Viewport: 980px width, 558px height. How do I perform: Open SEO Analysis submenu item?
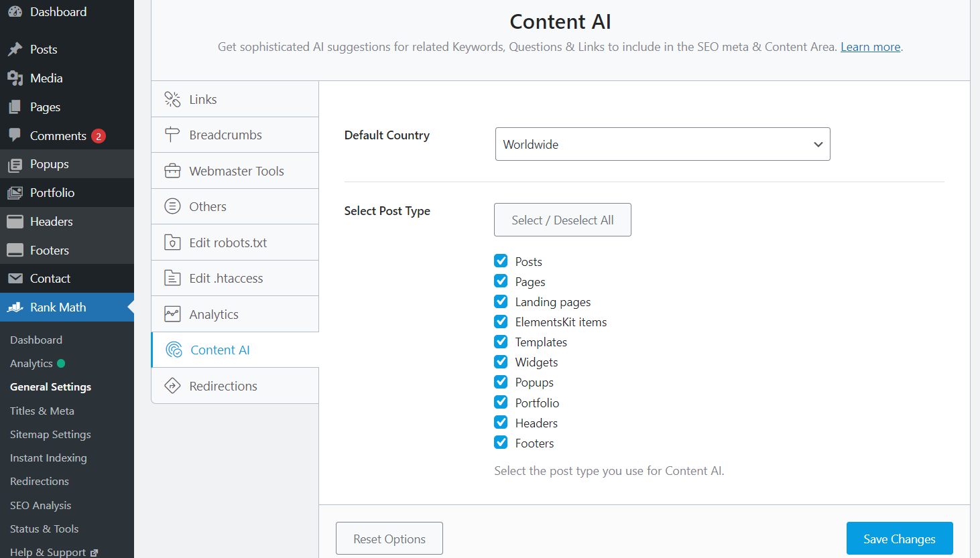tap(40, 505)
